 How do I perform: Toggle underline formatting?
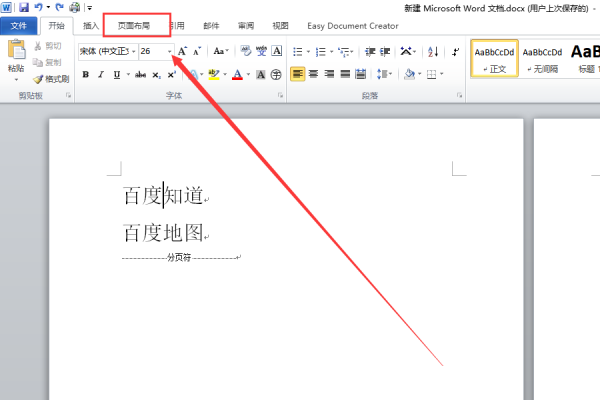pyautogui.click(x=117, y=74)
